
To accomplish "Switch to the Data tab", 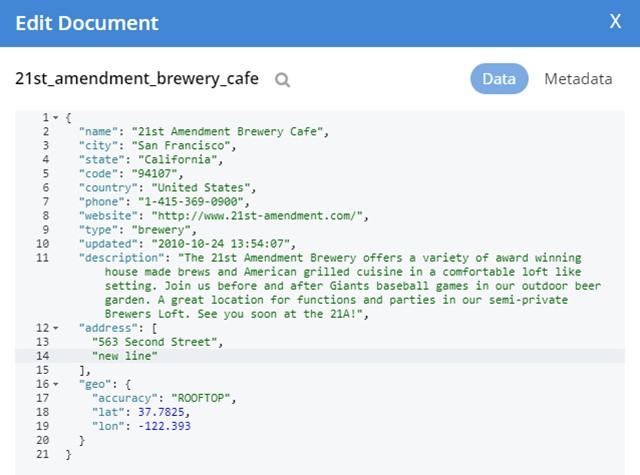I will click(x=499, y=79).
